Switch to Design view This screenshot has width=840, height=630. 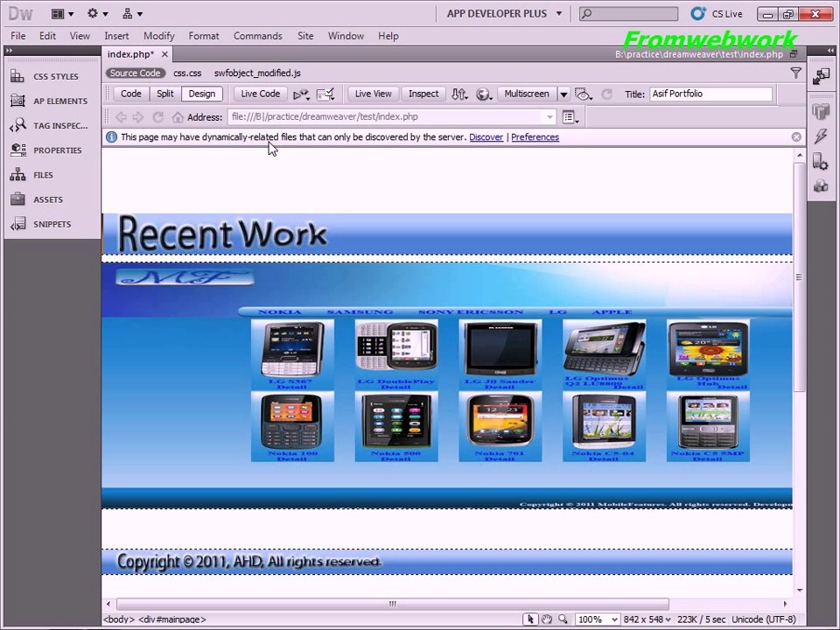pyautogui.click(x=202, y=94)
